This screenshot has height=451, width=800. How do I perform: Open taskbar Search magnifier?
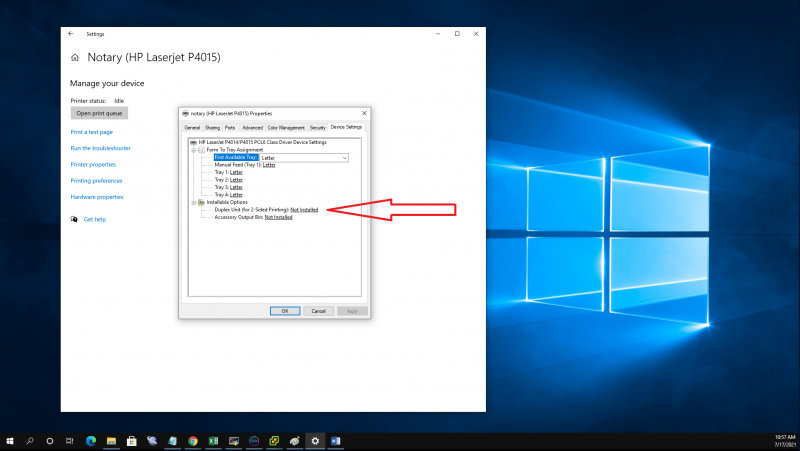(x=30, y=441)
